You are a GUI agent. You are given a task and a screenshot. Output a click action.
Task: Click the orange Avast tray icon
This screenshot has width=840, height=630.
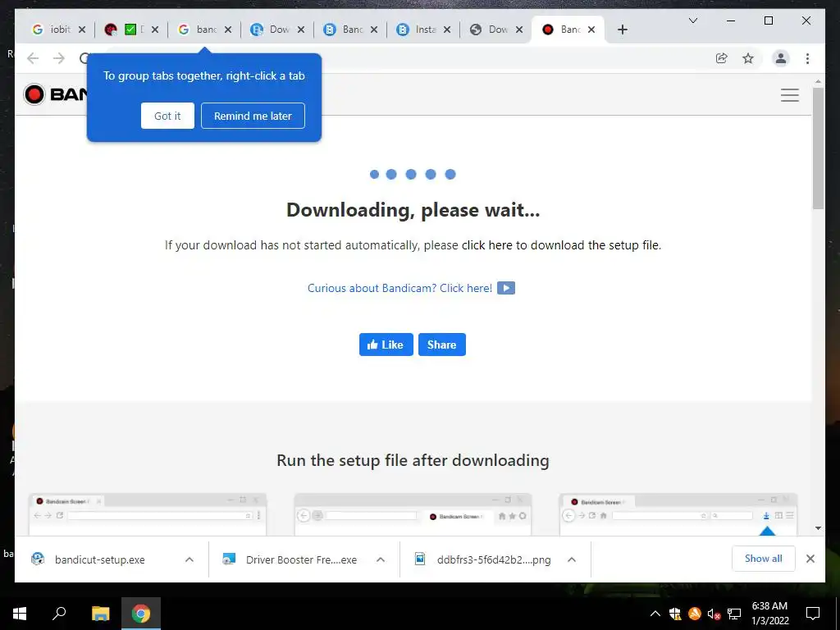tap(695, 614)
